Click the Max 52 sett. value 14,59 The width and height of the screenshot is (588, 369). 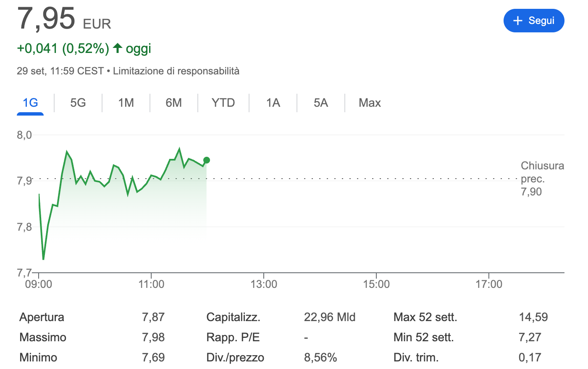[533, 317]
